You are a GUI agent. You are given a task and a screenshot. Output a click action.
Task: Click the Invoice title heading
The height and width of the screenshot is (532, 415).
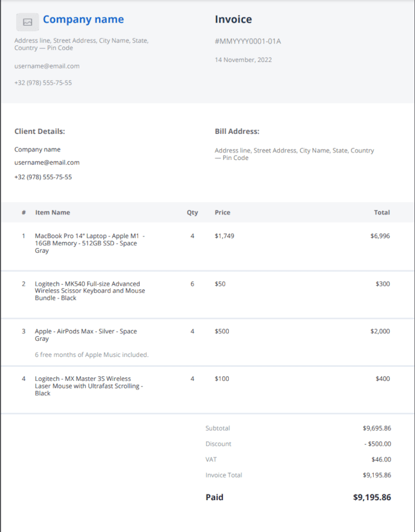[233, 19]
